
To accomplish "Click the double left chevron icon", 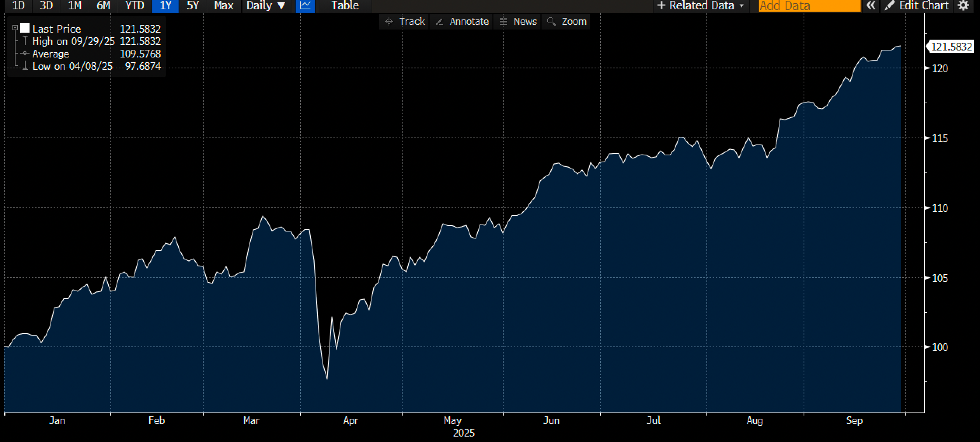I will click(871, 6).
